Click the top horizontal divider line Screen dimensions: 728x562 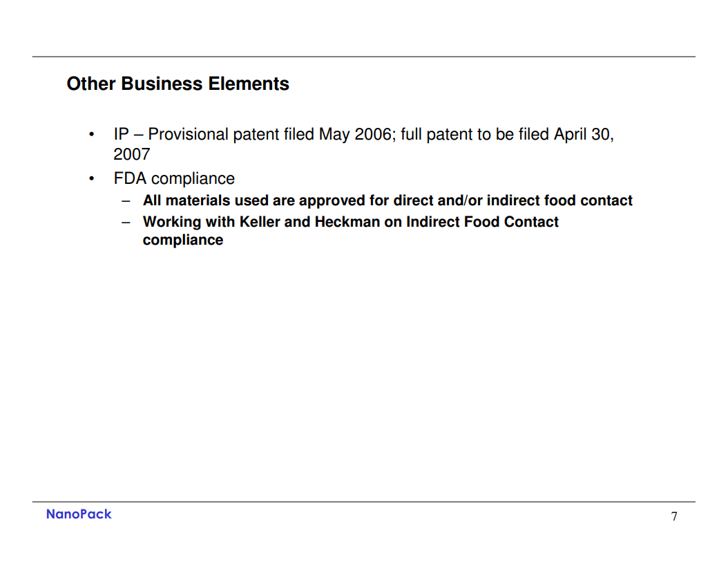363,57
